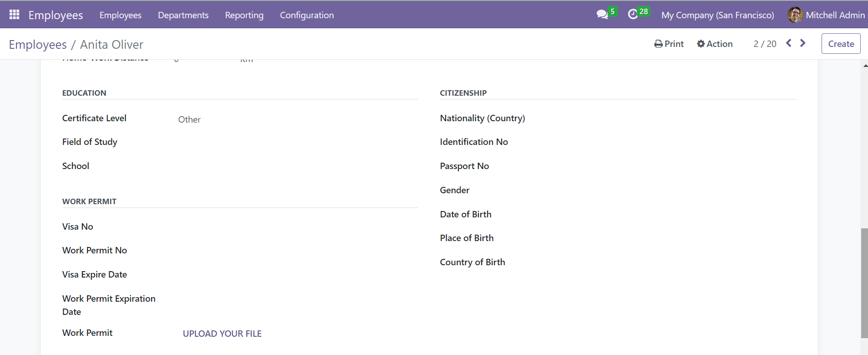Expand the Reporting menu
This screenshot has width=868, height=355.
pos(244,15)
